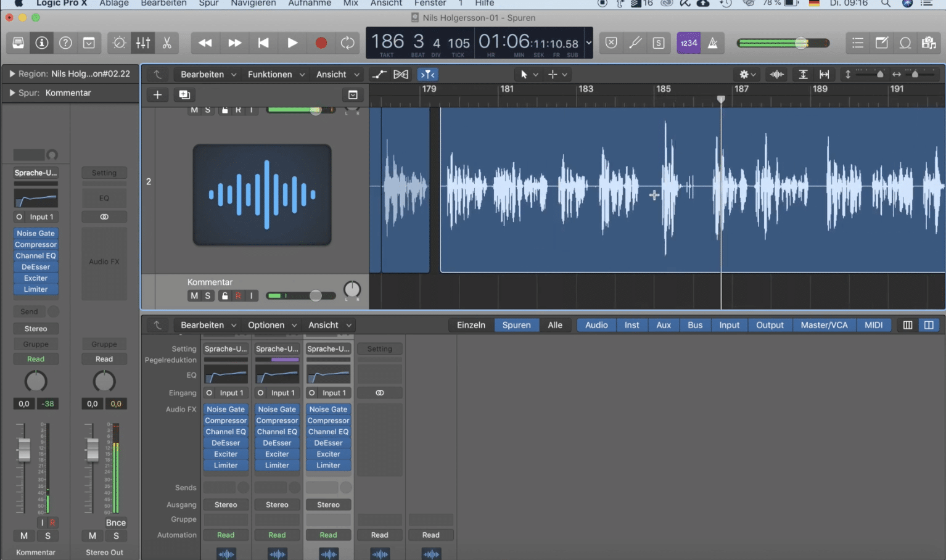The height and width of the screenshot is (560, 946).
Task: Add a new track with plus button
Action: pyautogui.click(x=157, y=94)
